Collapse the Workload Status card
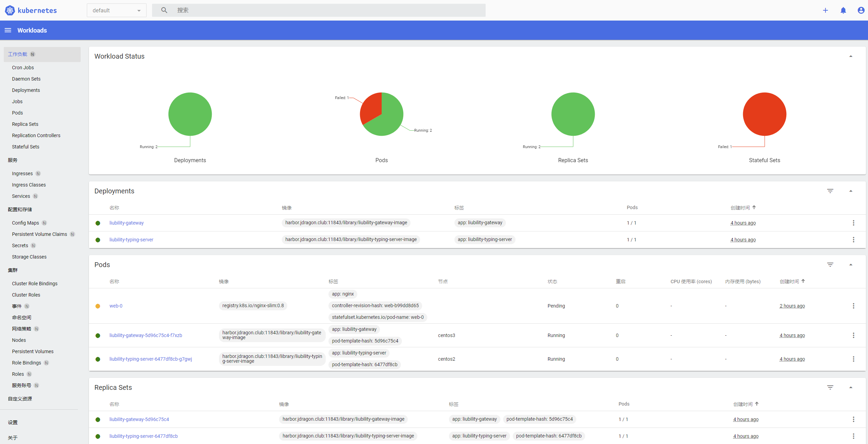 (x=851, y=56)
